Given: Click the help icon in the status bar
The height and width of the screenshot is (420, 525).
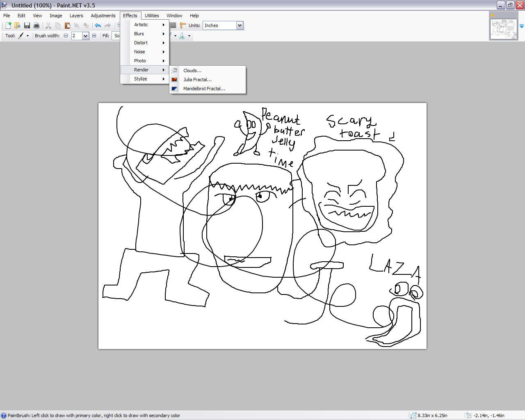Looking at the screenshot, I should click(x=4, y=415).
